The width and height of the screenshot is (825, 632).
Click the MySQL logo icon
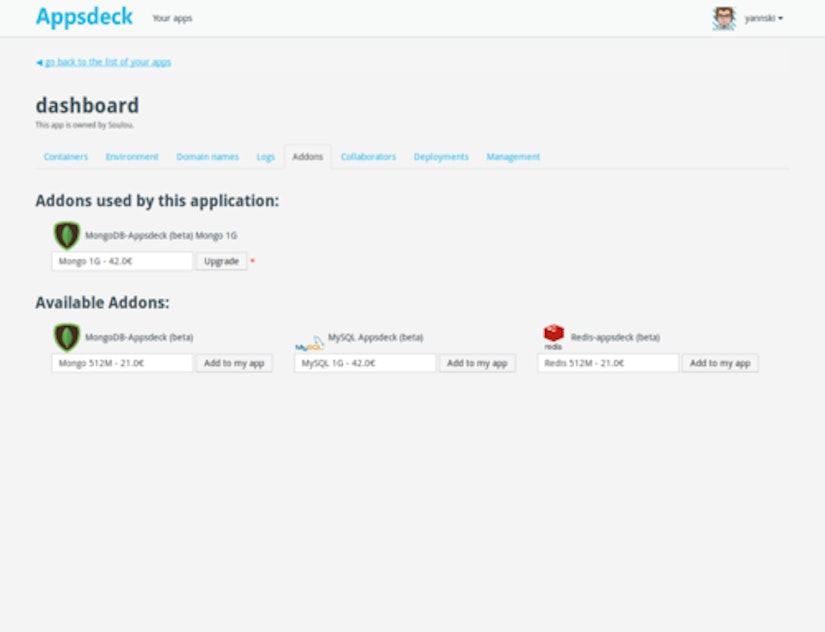[309, 343]
